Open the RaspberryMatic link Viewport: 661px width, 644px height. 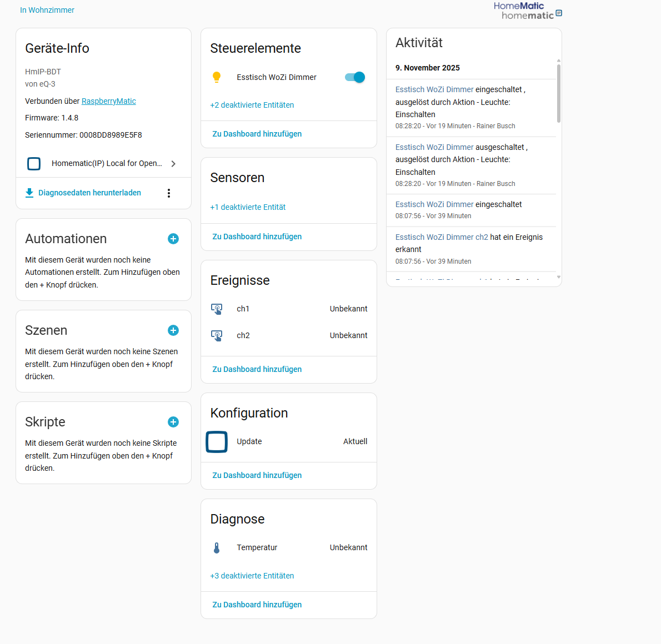tap(109, 101)
